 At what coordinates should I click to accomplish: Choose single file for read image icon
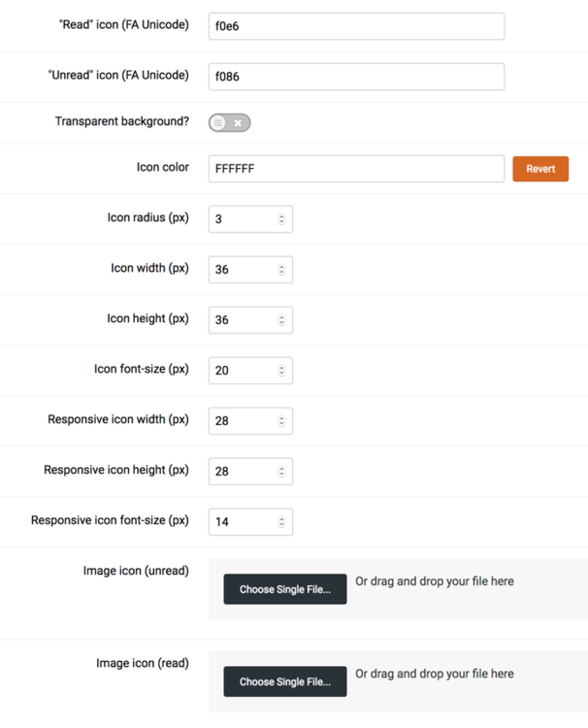(x=284, y=681)
